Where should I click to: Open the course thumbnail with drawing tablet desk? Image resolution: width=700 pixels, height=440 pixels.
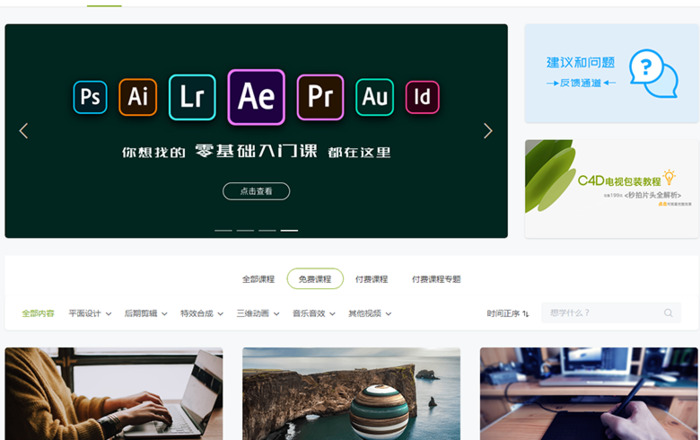[589, 394]
